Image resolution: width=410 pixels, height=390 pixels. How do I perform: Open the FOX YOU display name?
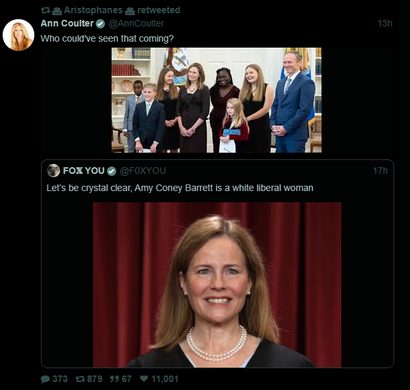84,171
